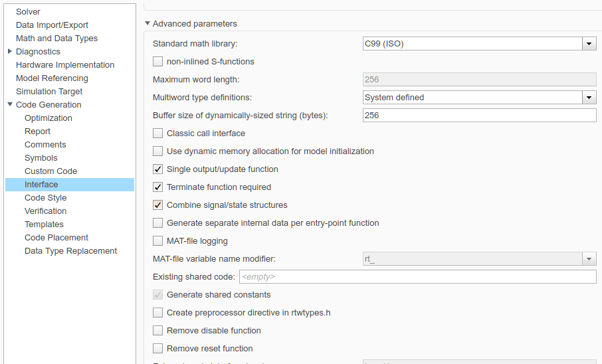The width and height of the screenshot is (602, 364).
Task: Select Data Import/Export in tree
Action: [x=52, y=25]
